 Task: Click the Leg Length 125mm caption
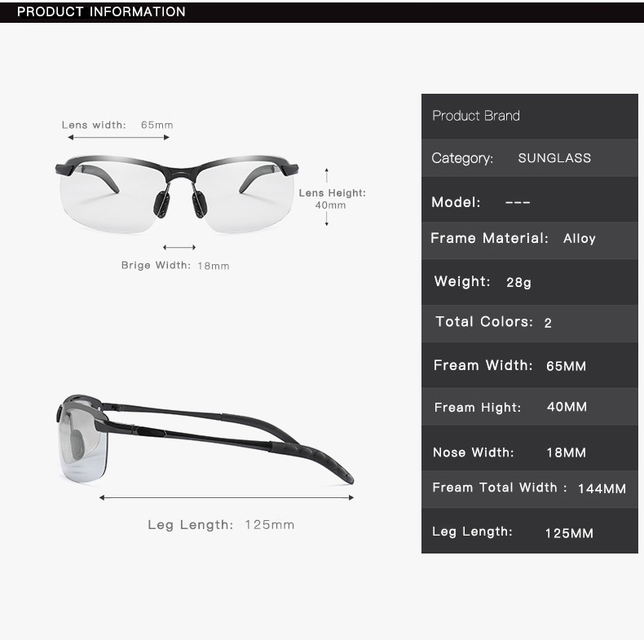[x=221, y=524]
